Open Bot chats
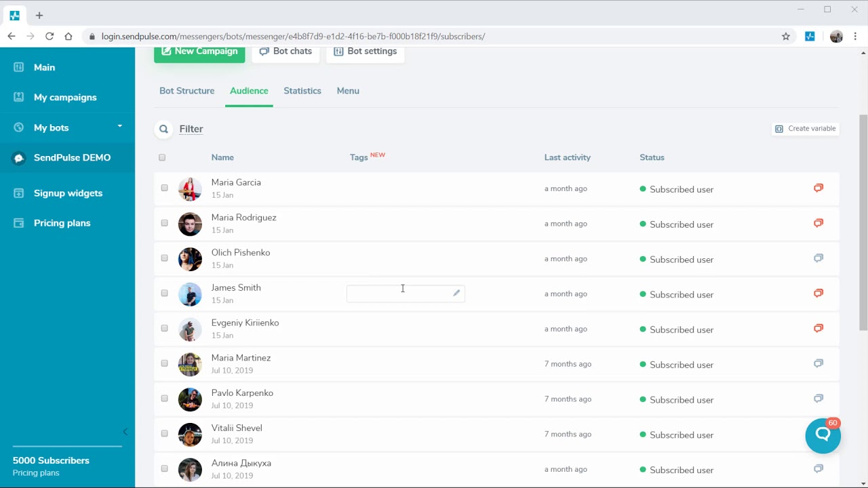The width and height of the screenshot is (868, 488). point(285,54)
